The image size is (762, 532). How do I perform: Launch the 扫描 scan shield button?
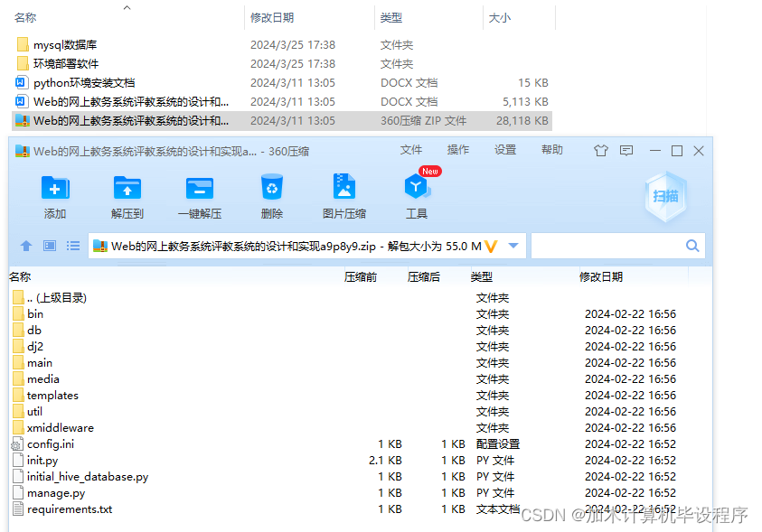pyautogui.click(x=666, y=196)
